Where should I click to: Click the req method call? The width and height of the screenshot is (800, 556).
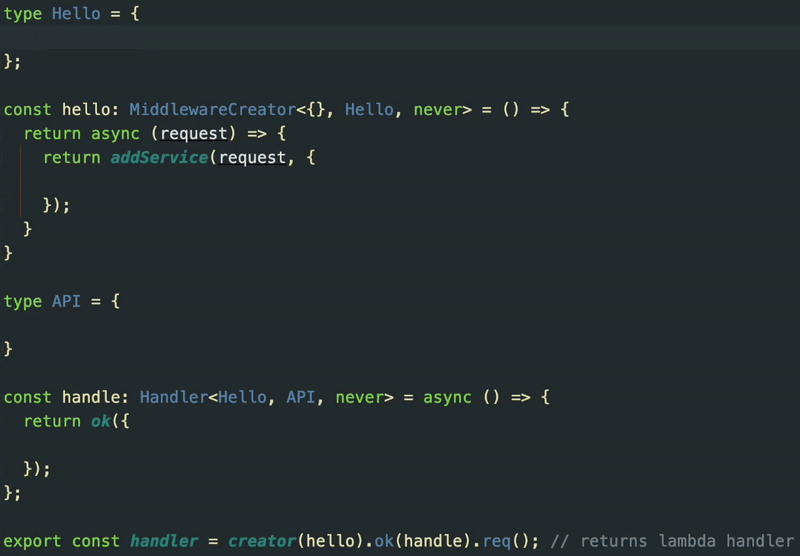coord(496,542)
